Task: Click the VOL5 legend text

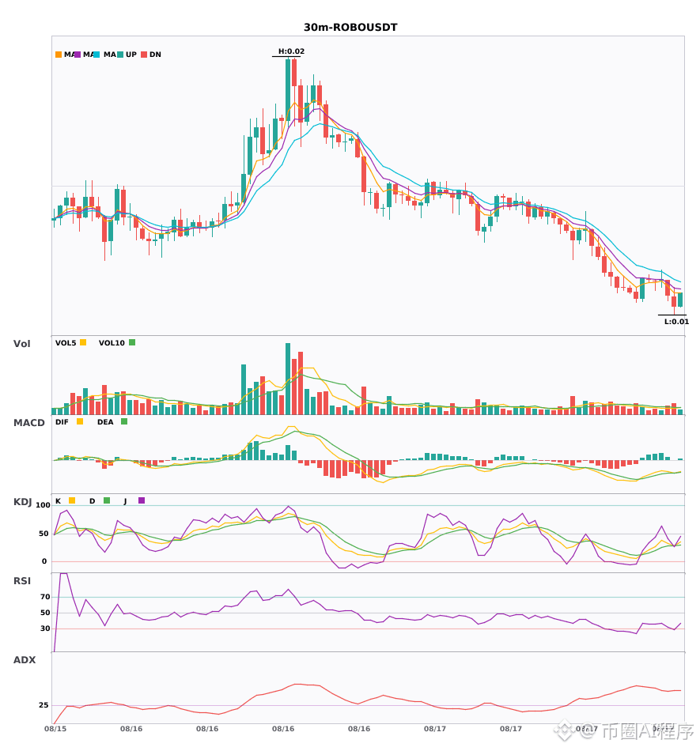Action: (66, 343)
